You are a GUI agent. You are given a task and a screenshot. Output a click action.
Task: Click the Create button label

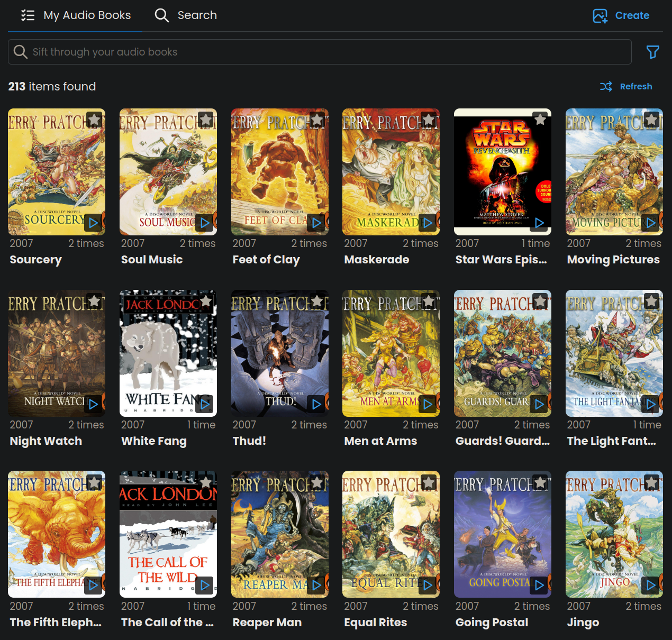point(632,16)
